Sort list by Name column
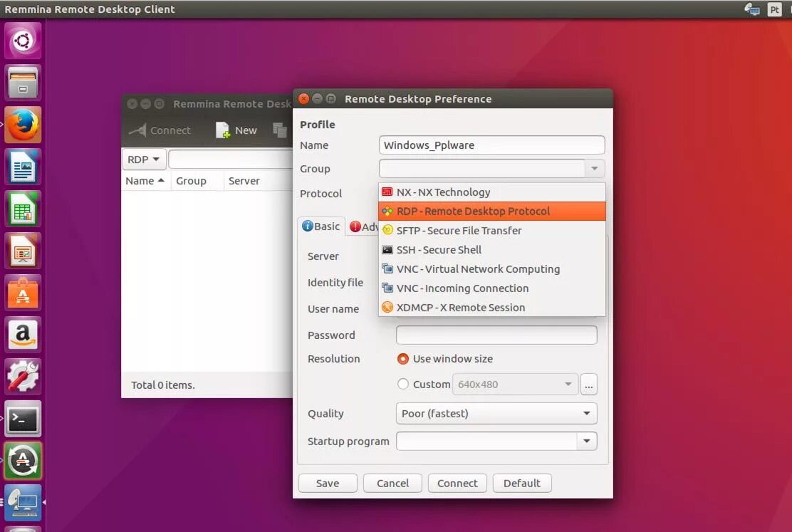This screenshot has width=792, height=532. 145,181
